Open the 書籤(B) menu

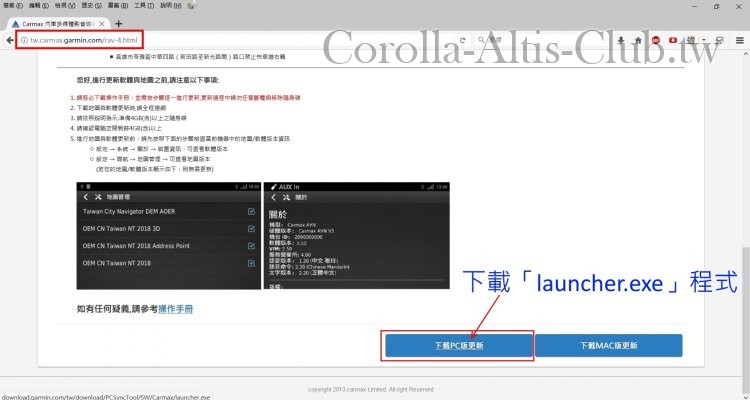click(118, 6)
